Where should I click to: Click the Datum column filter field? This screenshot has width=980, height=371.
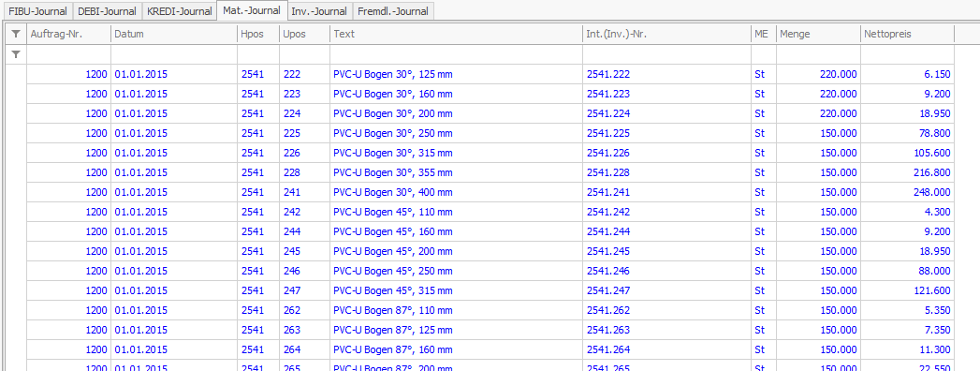tap(174, 55)
